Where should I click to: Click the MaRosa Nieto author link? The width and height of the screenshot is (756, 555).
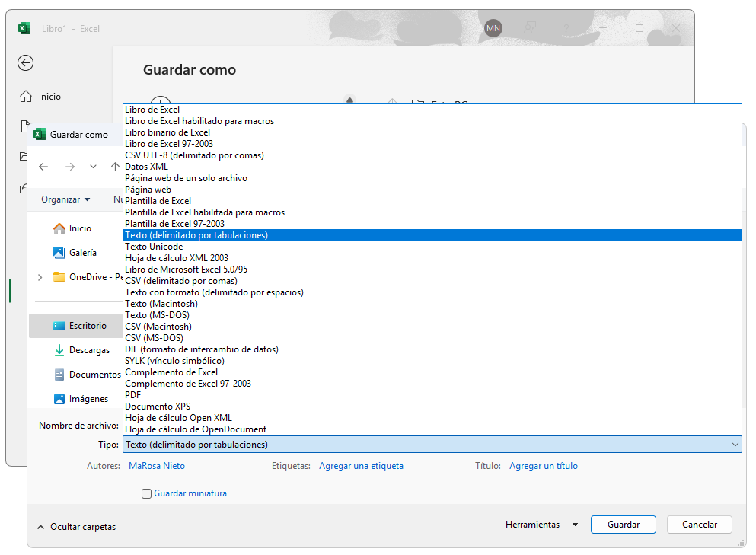[157, 466]
